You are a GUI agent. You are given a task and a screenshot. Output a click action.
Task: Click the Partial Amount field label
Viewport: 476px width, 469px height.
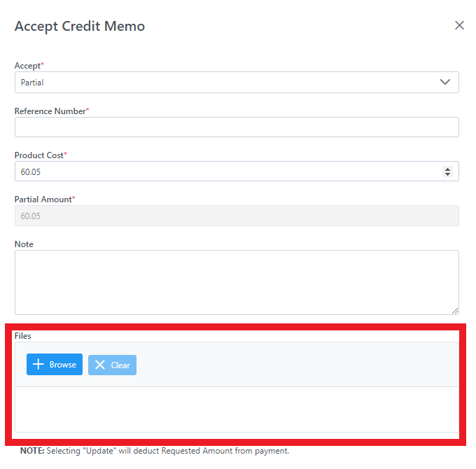click(45, 199)
